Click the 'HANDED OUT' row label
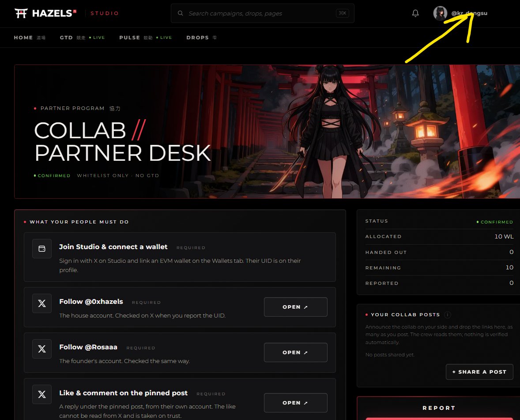The height and width of the screenshot is (420, 520). pyautogui.click(x=386, y=253)
